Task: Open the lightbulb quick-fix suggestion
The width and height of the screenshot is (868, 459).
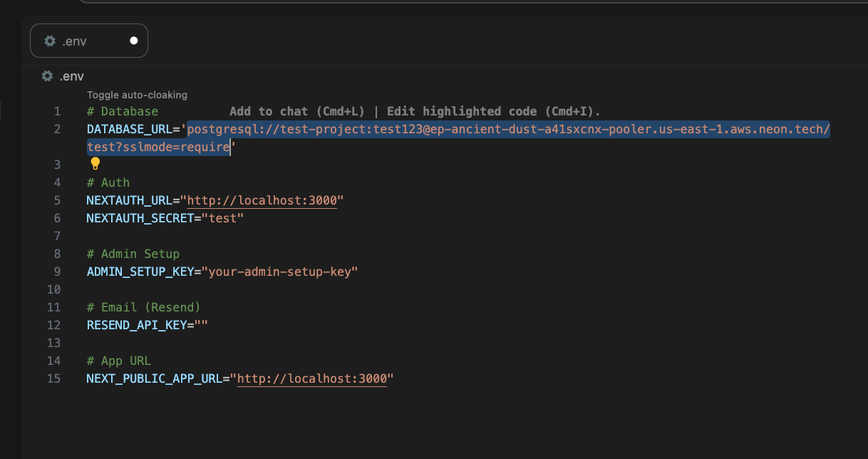Action: pyautogui.click(x=95, y=163)
